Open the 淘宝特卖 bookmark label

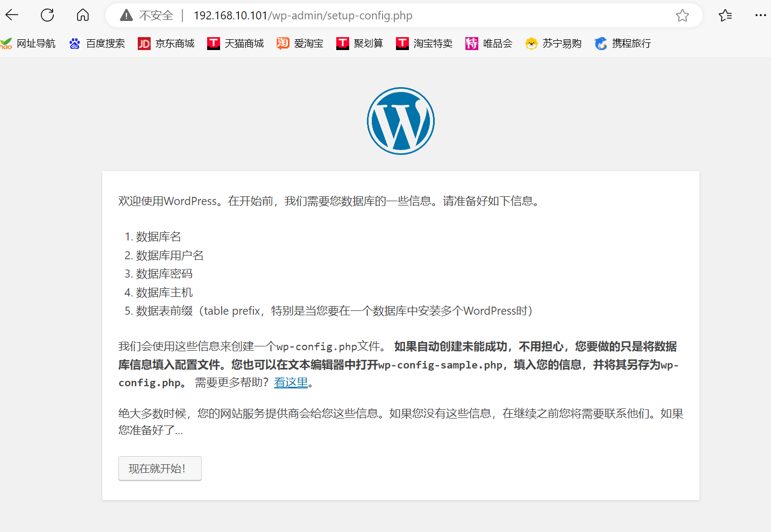point(433,44)
